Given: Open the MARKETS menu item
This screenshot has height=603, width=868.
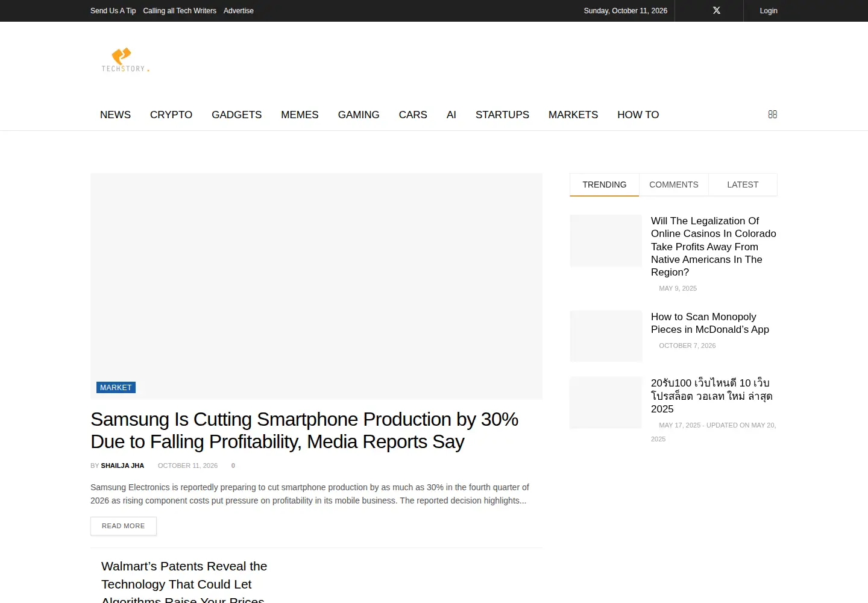Looking at the screenshot, I should tap(573, 115).
